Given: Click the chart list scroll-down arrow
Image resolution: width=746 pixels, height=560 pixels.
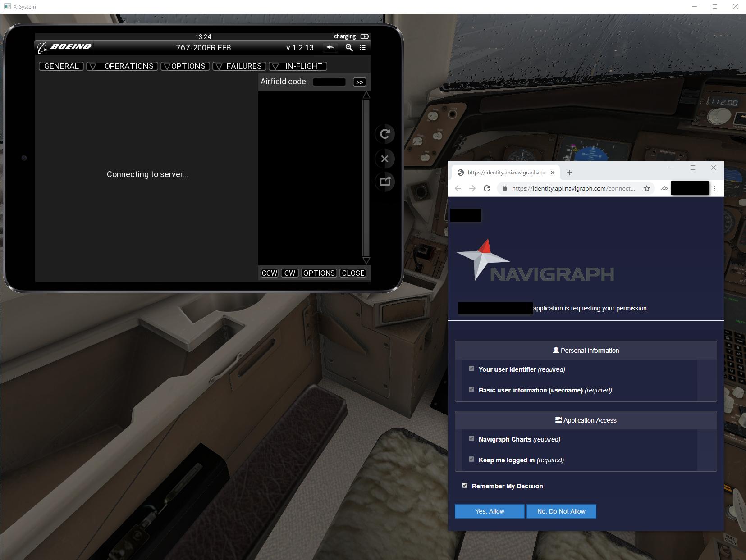Looking at the screenshot, I should [366, 261].
